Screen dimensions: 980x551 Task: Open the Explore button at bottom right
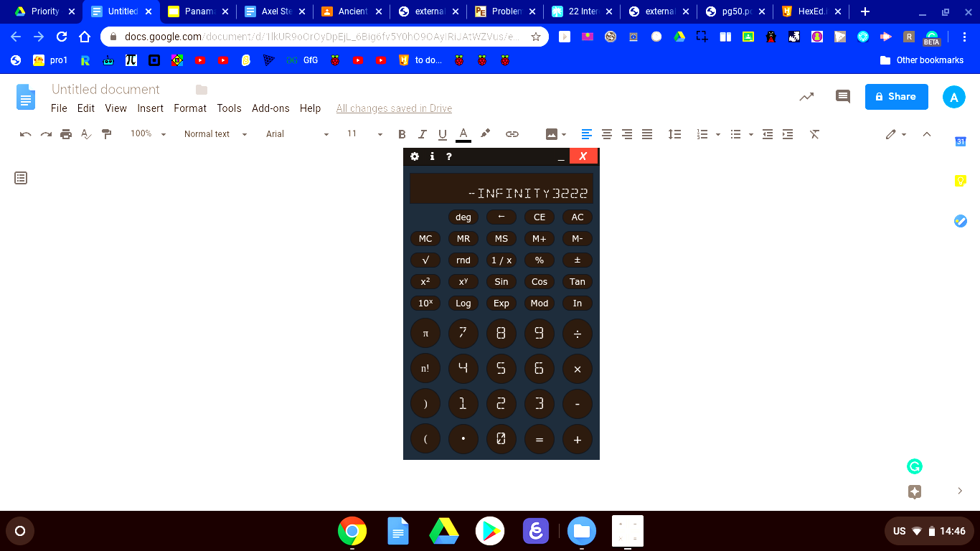click(914, 492)
